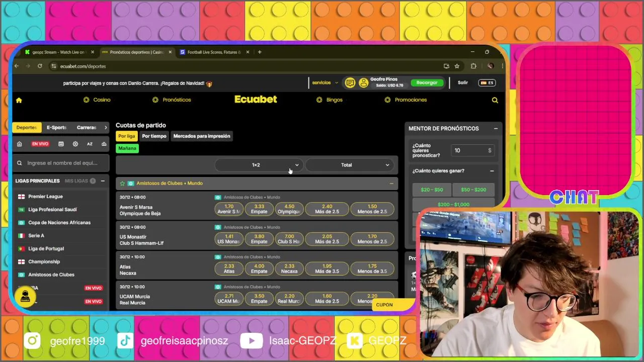
Task: Click the sports home icon in sidebar toolbar
Action: point(19,144)
